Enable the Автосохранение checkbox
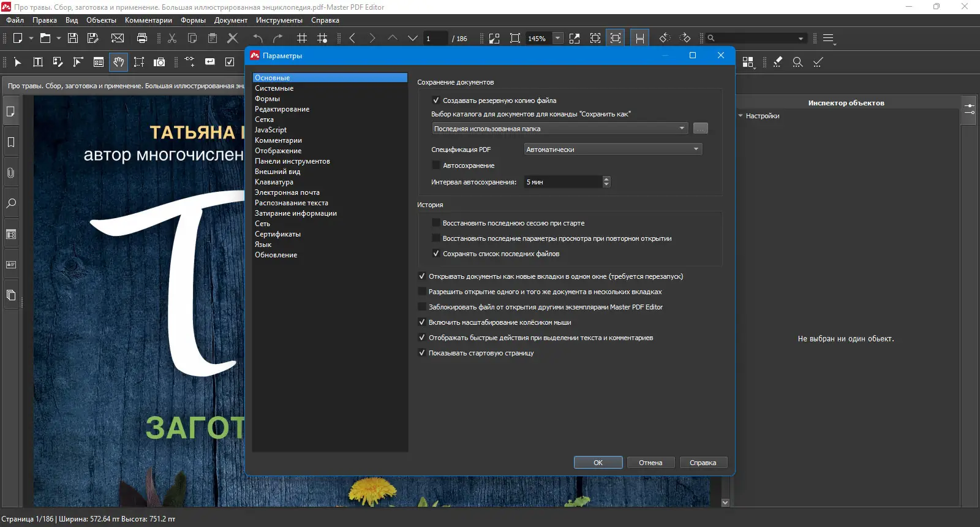Screen dimensions: 980x527 436,165
